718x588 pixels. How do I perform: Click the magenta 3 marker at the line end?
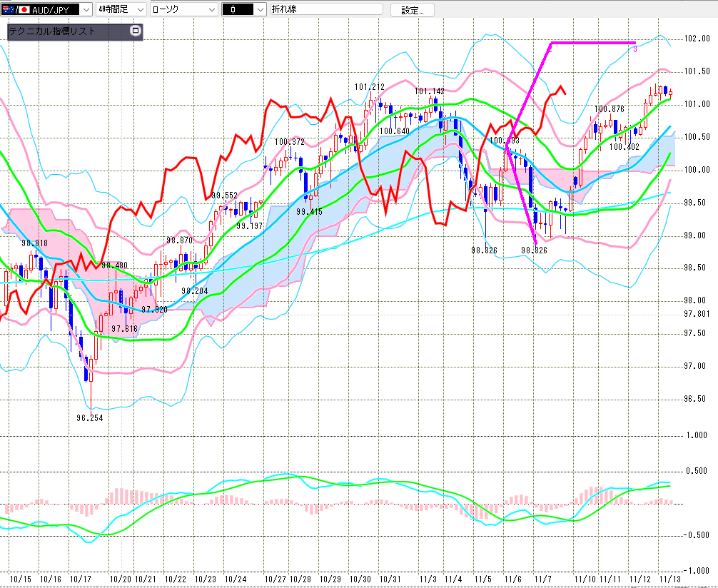pyautogui.click(x=635, y=49)
